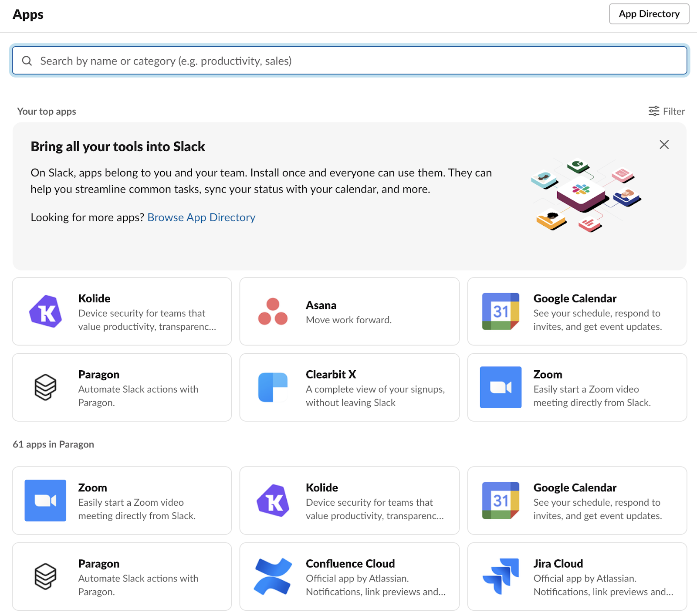Click the Filter sliders icon
The height and width of the screenshot is (616, 697).
point(653,111)
